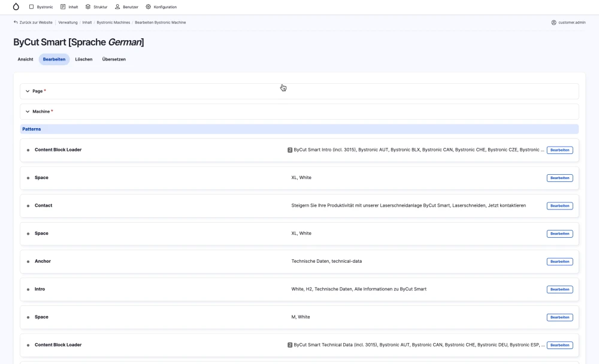This screenshot has width=599, height=364.
Task: Open the Benutzer user icon
Action: click(117, 7)
